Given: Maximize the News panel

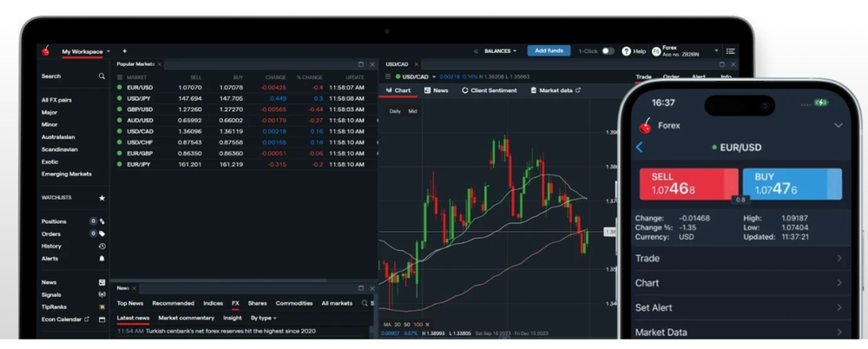Looking at the screenshot, I should (x=361, y=288).
